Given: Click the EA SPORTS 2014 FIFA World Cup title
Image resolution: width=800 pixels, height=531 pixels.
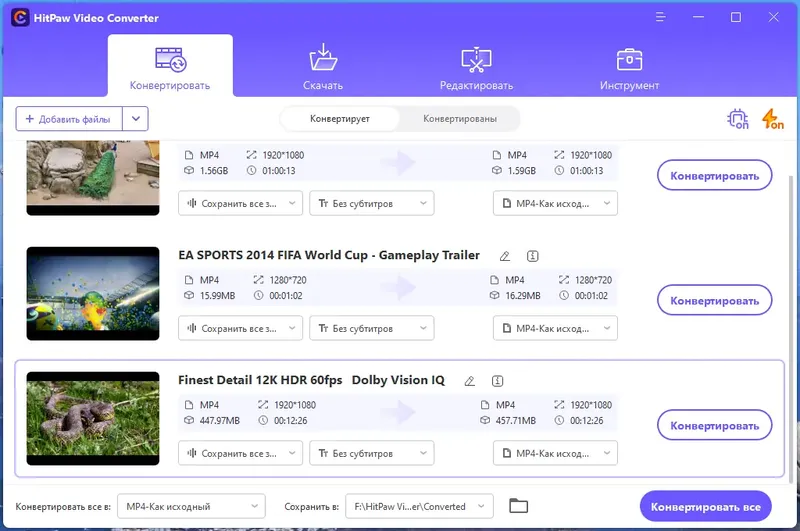Looking at the screenshot, I should coord(329,255).
